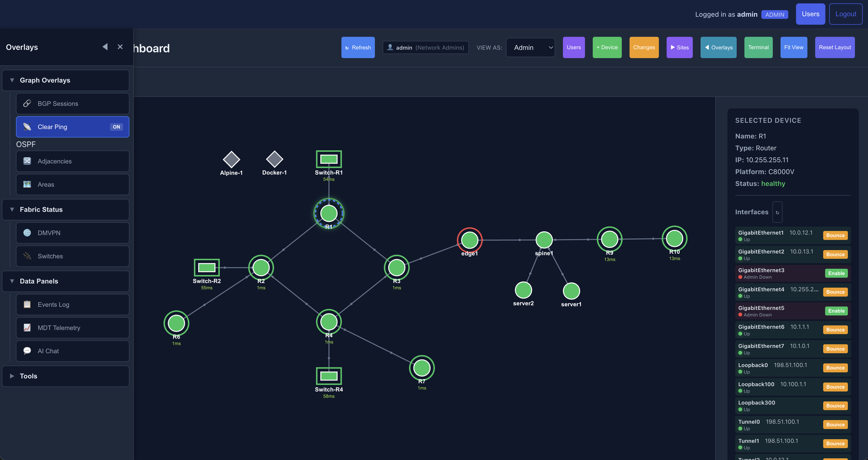
Task: Select the R4 router node
Action: click(x=329, y=322)
